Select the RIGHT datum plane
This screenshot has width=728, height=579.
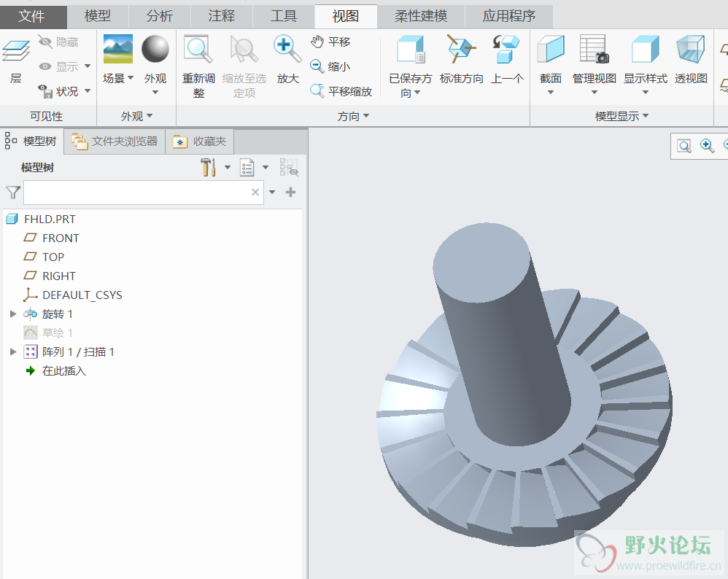coord(58,276)
